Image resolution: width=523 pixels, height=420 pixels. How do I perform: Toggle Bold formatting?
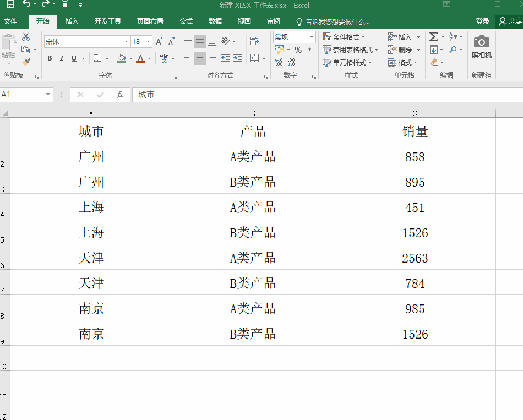(x=50, y=58)
